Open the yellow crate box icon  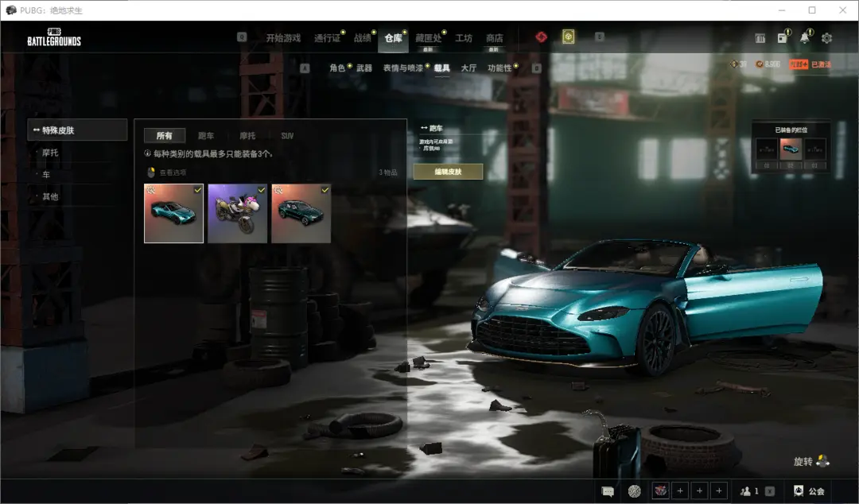point(568,37)
